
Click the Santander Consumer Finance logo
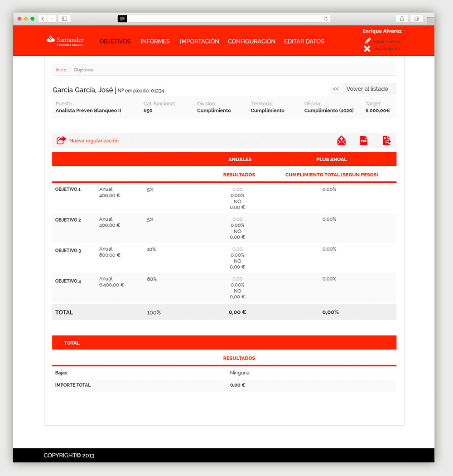tap(65, 41)
